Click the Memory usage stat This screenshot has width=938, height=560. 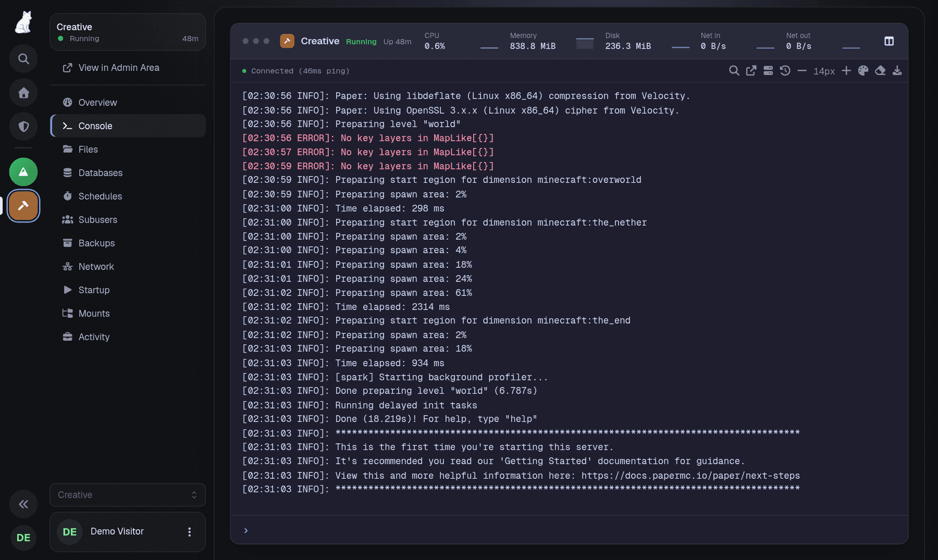[x=551, y=41]
